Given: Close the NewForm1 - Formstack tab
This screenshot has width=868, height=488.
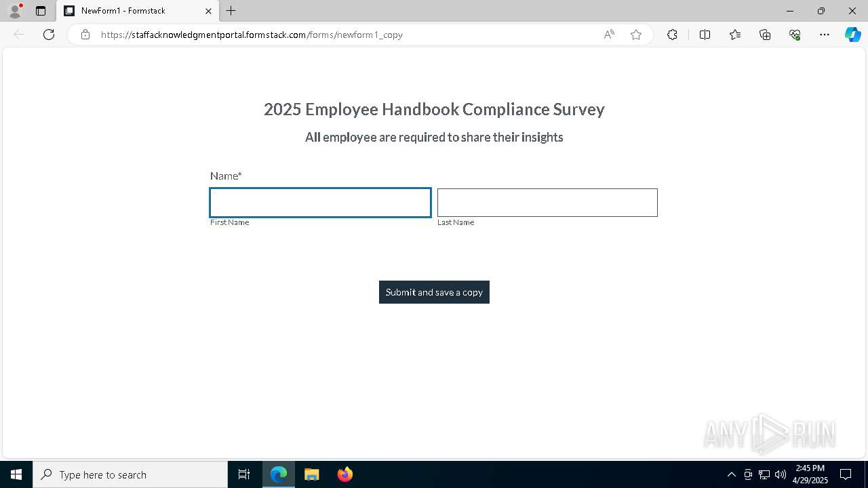Looking at the screenshot, I should (208, 11).
